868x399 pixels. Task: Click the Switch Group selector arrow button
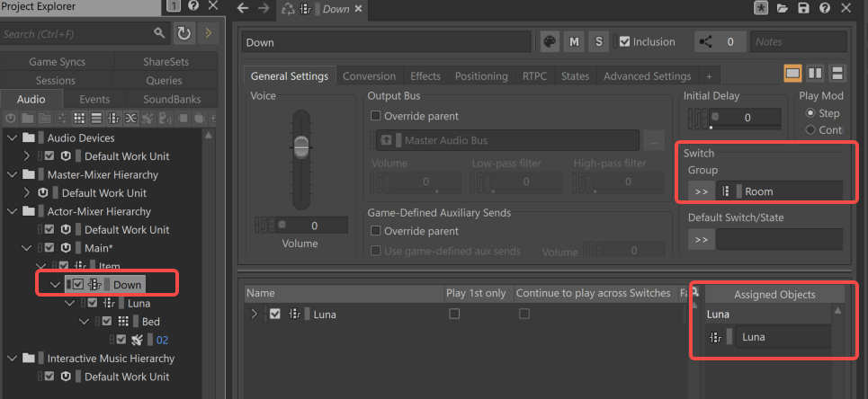[700, 191]
